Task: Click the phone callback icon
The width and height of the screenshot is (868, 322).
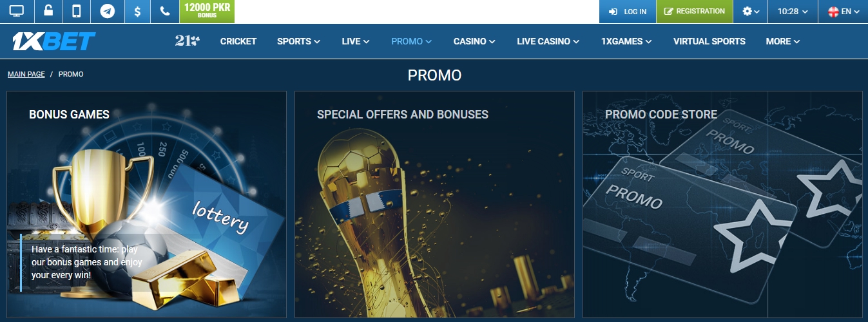Action: click(165, 11)
